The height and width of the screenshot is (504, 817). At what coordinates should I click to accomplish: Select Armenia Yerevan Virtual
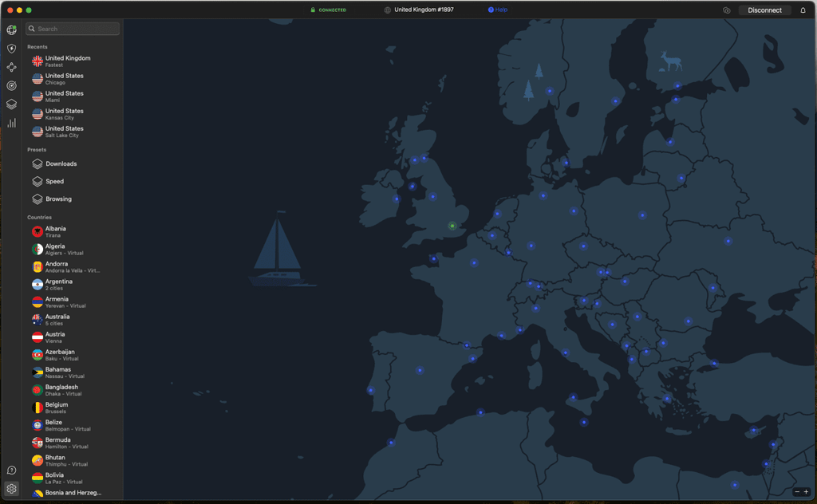click(73, 302)
